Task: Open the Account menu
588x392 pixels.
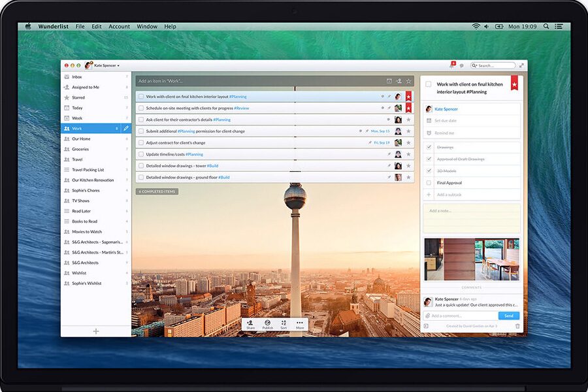Action: pos(120,26)
